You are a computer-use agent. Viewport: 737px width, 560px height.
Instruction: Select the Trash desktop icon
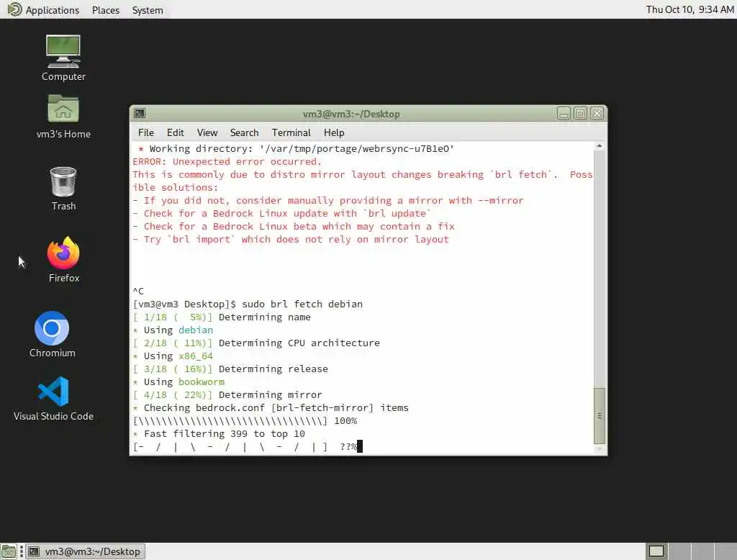tap(63, 189)
